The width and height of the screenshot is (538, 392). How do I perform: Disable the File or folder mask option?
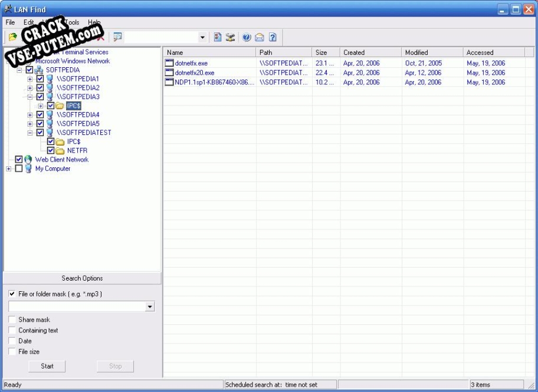(12, 294)
